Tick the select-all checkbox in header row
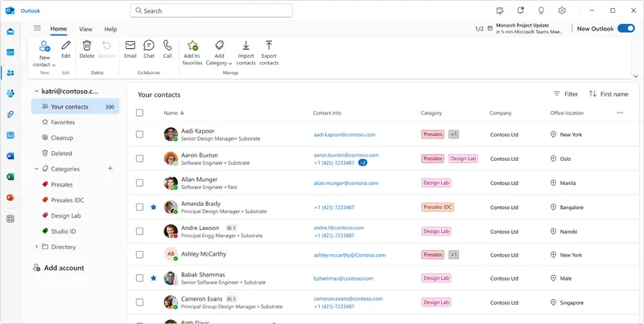The height and width of the screenshot is (324, 644). pos(140,113)
